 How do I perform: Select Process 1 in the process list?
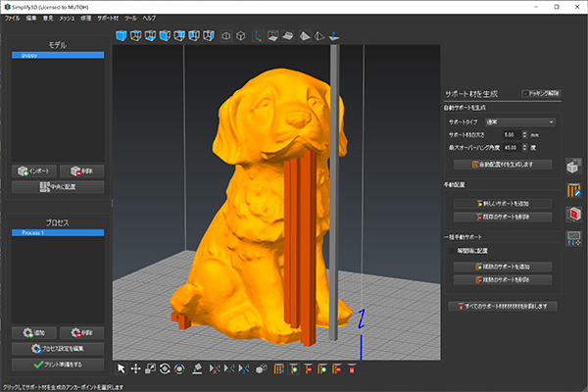tap(57, 232)
